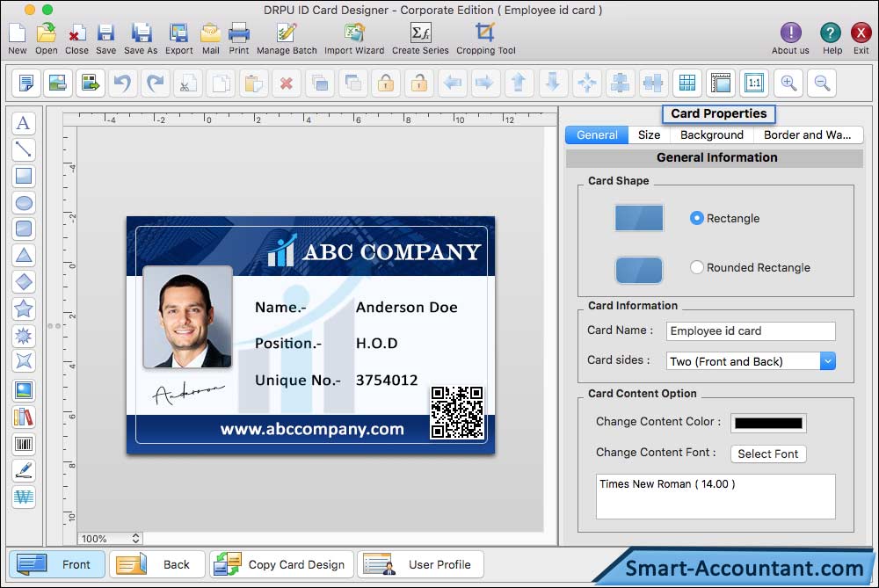879x588 pixels.
Task: Switch to the General tab
Action: tap(597, 135)
